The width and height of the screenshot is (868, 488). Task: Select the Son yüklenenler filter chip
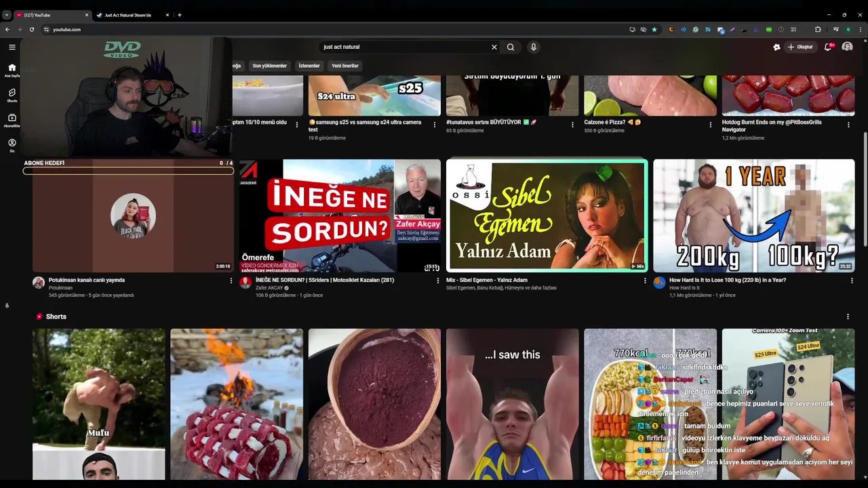click(270, 66)
